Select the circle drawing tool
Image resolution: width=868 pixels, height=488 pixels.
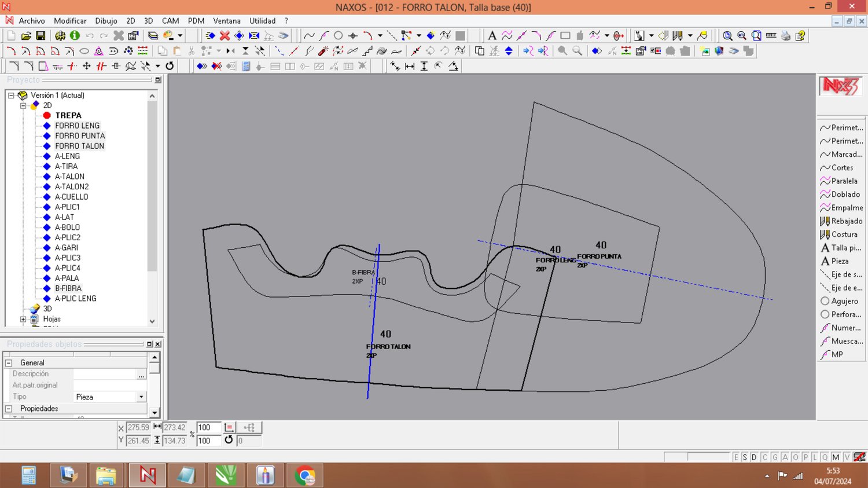click(x=339, y=36)
